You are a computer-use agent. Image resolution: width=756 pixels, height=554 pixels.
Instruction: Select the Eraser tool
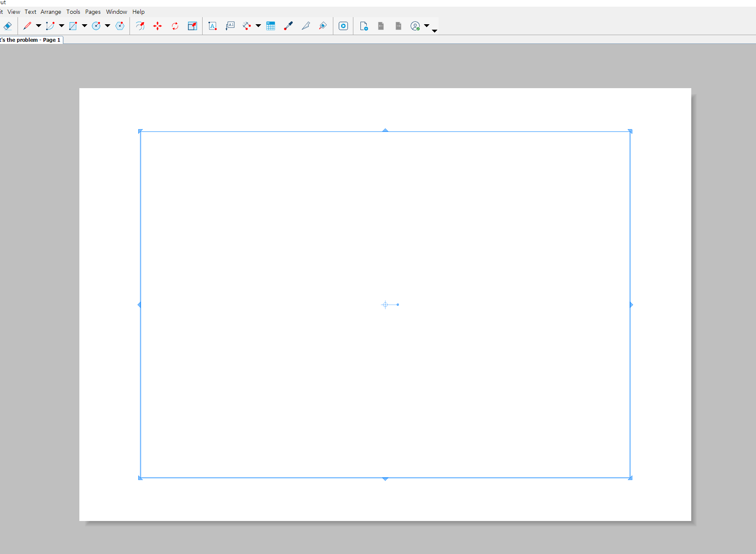pos(8,26)
